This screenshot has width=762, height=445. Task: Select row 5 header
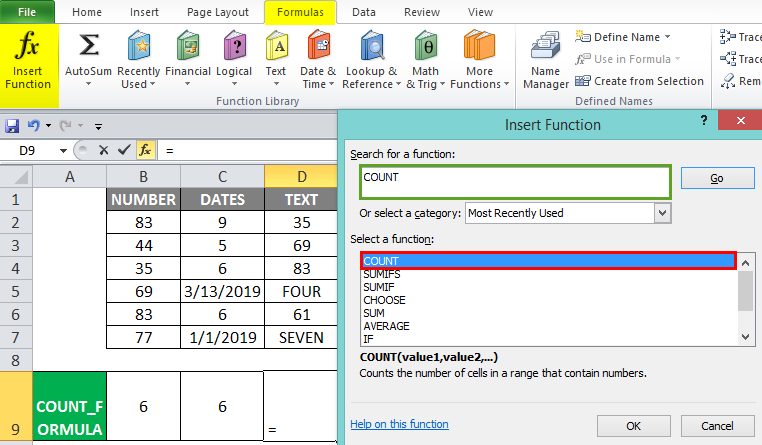click(x=16, y=291)
